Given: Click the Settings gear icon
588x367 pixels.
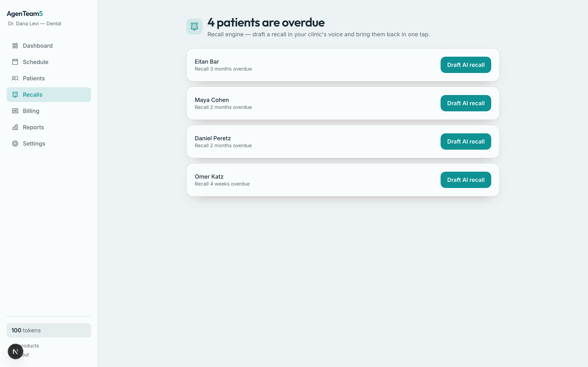Looking at the screenshot, I should pos(15,144).
